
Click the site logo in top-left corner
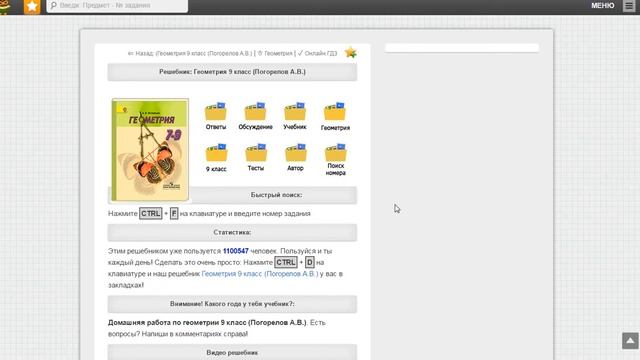pos(5,7)
